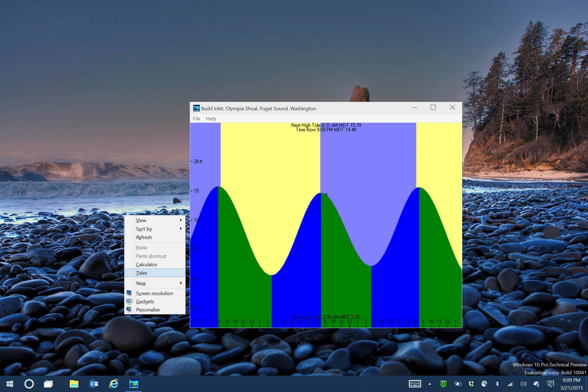Select the highlighted Tides menu entry

tap(155, 273)
